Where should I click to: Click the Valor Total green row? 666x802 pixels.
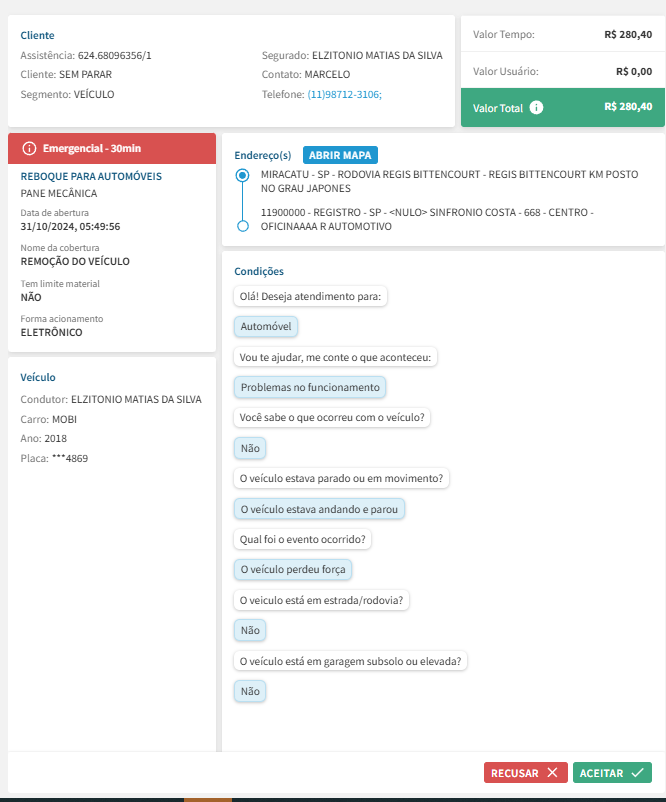point(563,107)
